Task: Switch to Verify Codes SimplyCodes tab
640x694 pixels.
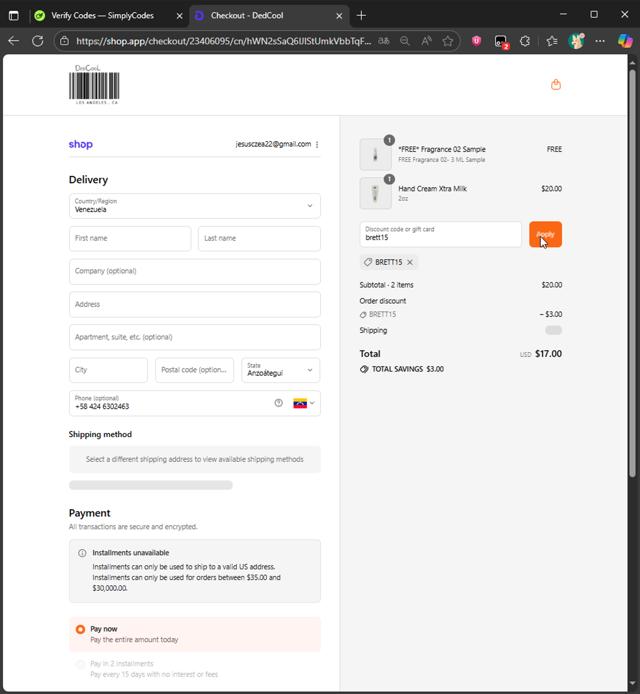Action: coord(103,15)
